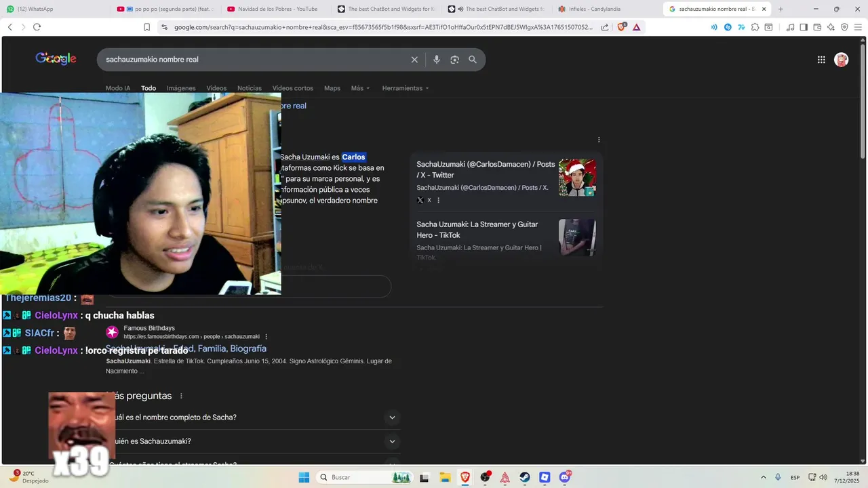
Task: Expand the Herramientas dropdown
Action: point(405,88)
